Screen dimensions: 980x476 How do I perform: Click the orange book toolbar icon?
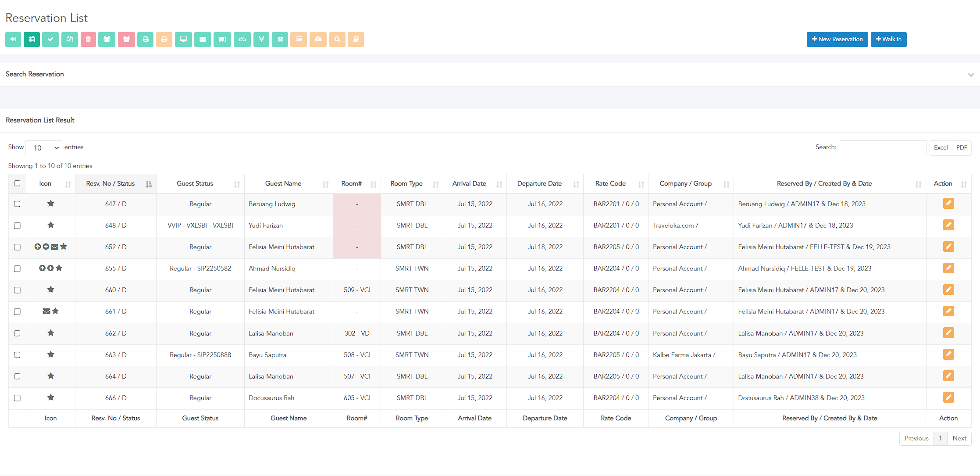click(x=356, y=39)
